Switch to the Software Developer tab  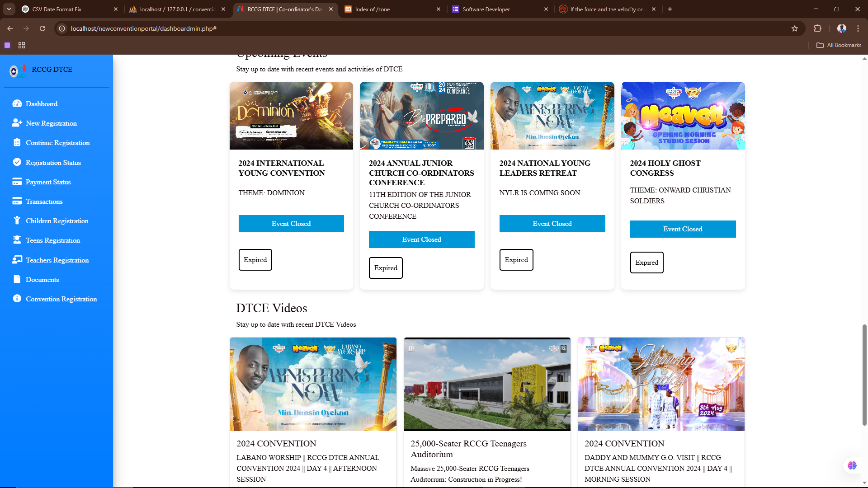tap(500, 9)
